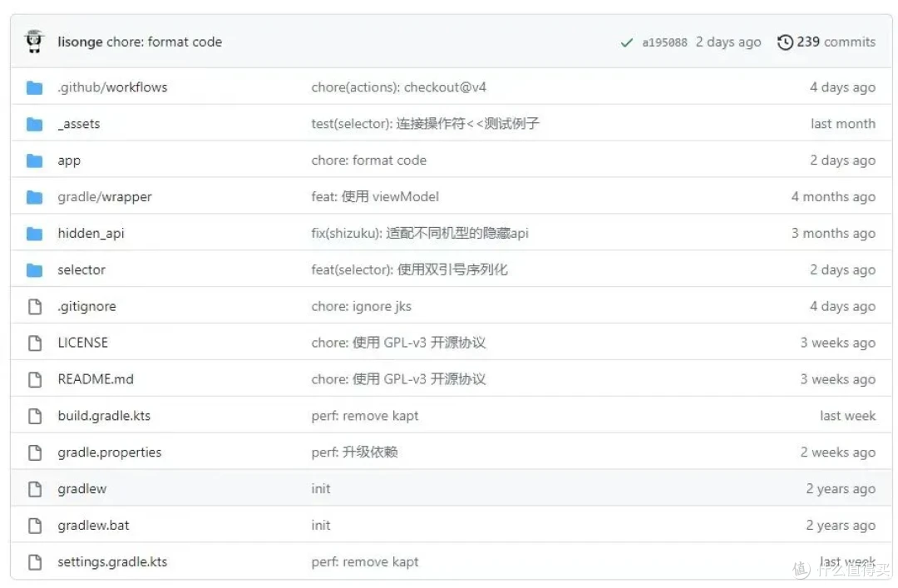This screenshot has width=898, height=588.
Task: Open commit 'feat(selector): 使用双引号序列化'
Action: [409, 270]
